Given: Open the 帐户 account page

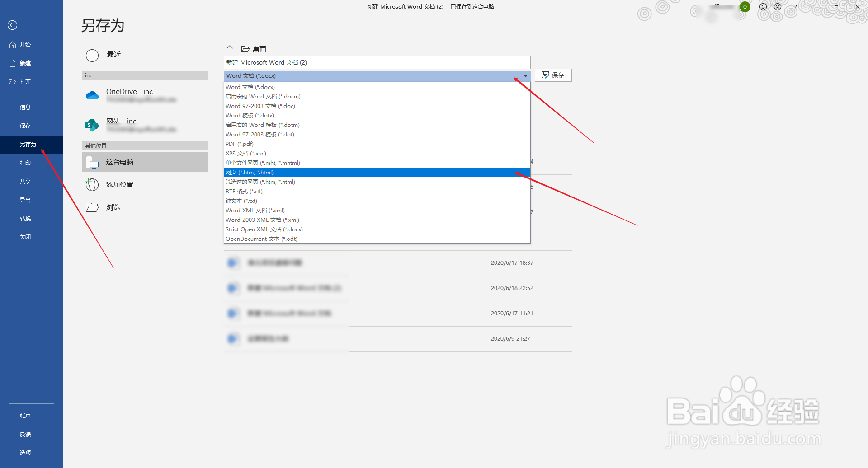Looking at the screenshot, I should 32,416.
